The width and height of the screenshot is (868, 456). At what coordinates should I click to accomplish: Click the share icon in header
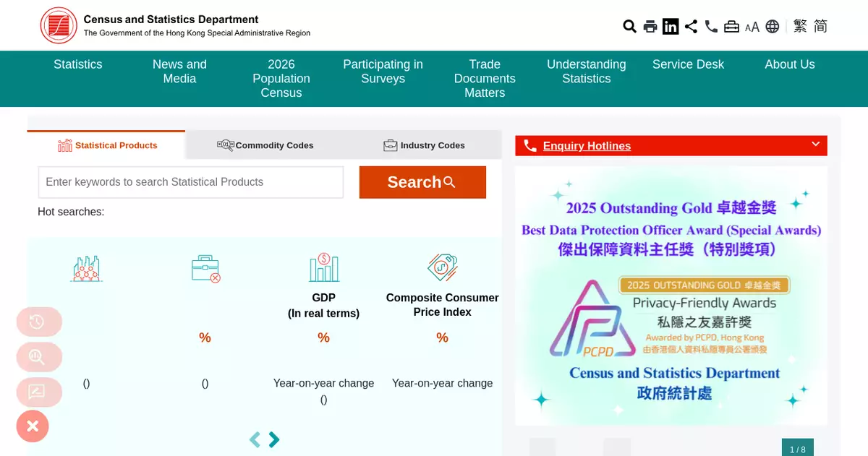tap(691, 27)
